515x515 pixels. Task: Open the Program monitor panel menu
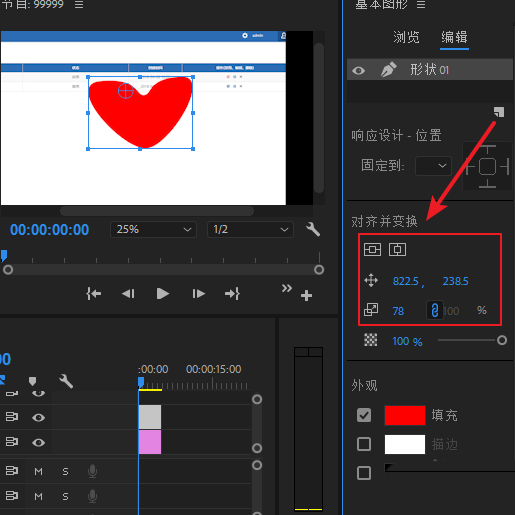79,5
